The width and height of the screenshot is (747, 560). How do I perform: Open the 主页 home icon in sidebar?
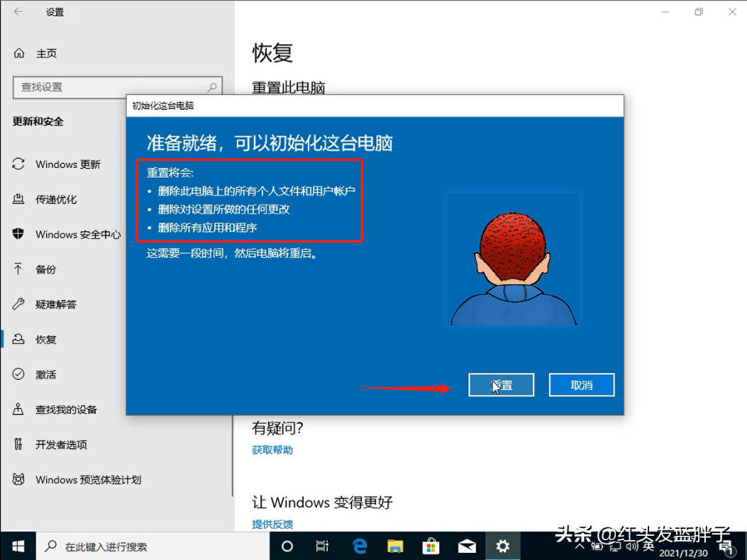point(19,53)
